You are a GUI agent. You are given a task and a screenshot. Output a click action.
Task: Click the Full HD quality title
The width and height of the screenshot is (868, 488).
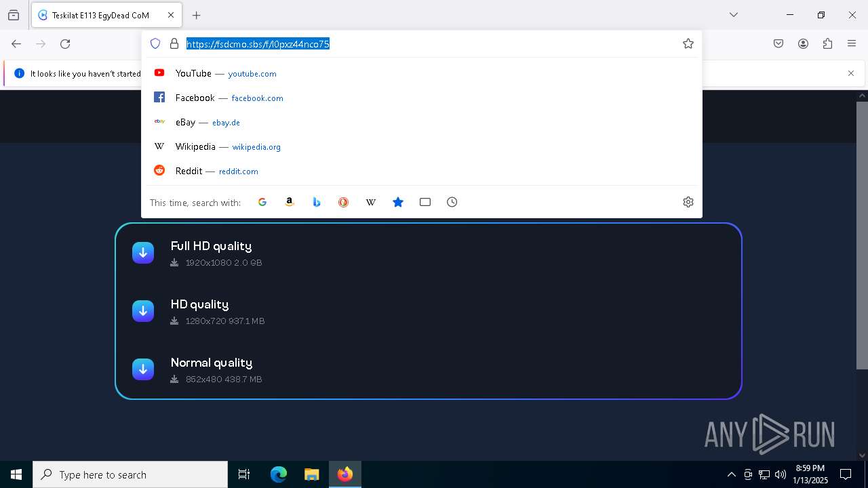coord(211,246)
